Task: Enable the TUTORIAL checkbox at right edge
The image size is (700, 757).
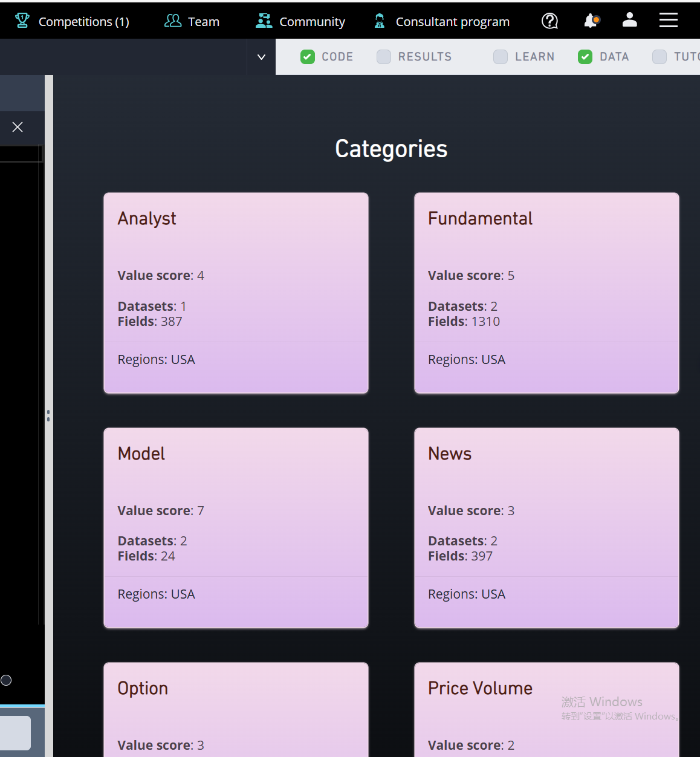Action: click(659, 57)
